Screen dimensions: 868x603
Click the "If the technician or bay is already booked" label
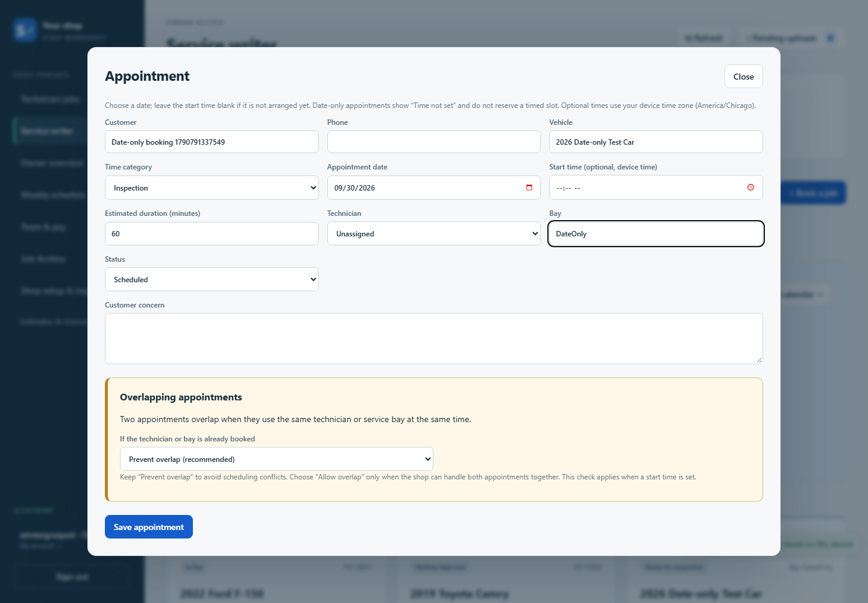point(187,439)
